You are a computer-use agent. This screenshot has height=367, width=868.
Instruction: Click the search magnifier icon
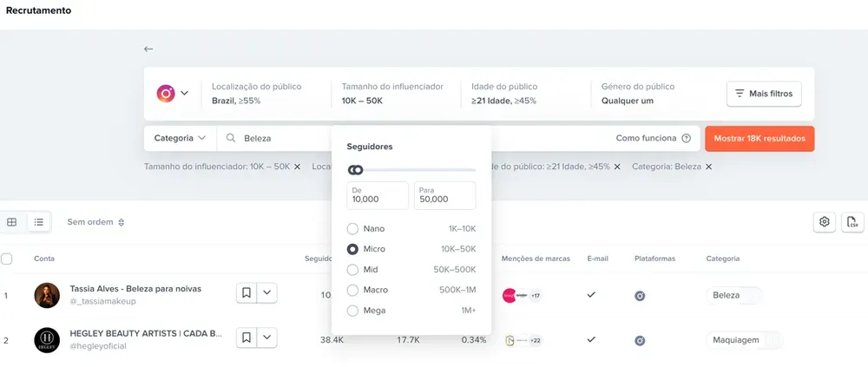[232, 138]
